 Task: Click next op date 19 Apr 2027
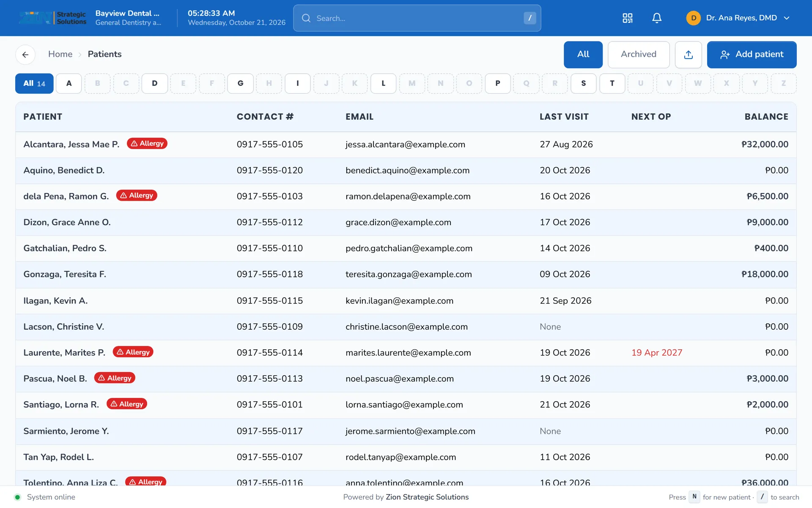coord(656,353)
